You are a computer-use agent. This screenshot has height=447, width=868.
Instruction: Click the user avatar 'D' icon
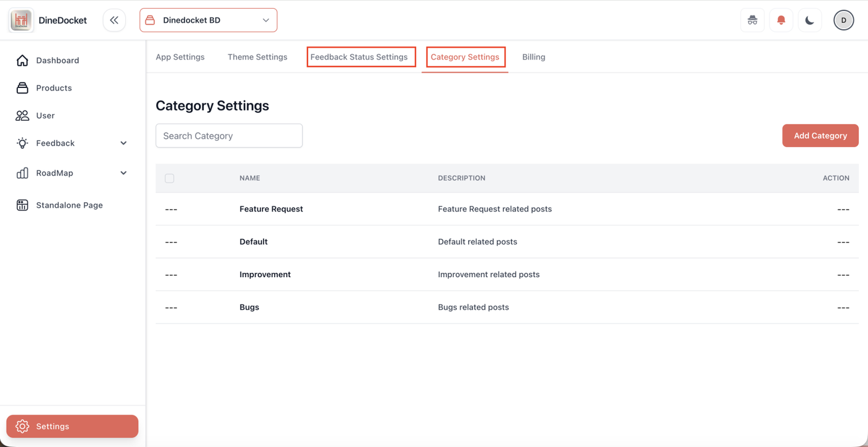[843, 20]
